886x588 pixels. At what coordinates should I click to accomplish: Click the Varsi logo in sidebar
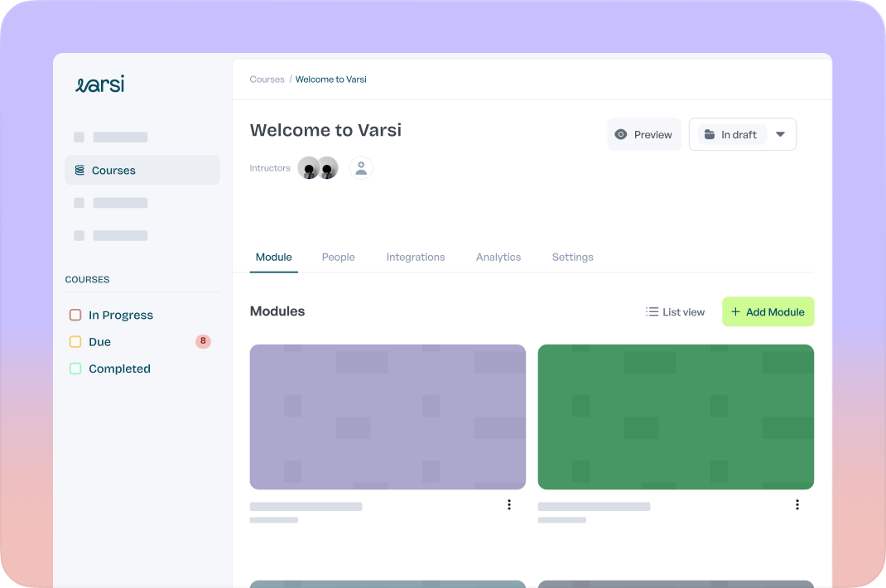pos(99,84)
